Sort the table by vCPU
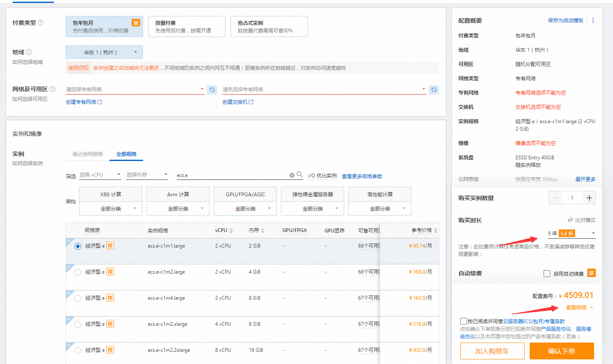The width and height of the screenshot is (613, 364). click(x=231, y=231)
